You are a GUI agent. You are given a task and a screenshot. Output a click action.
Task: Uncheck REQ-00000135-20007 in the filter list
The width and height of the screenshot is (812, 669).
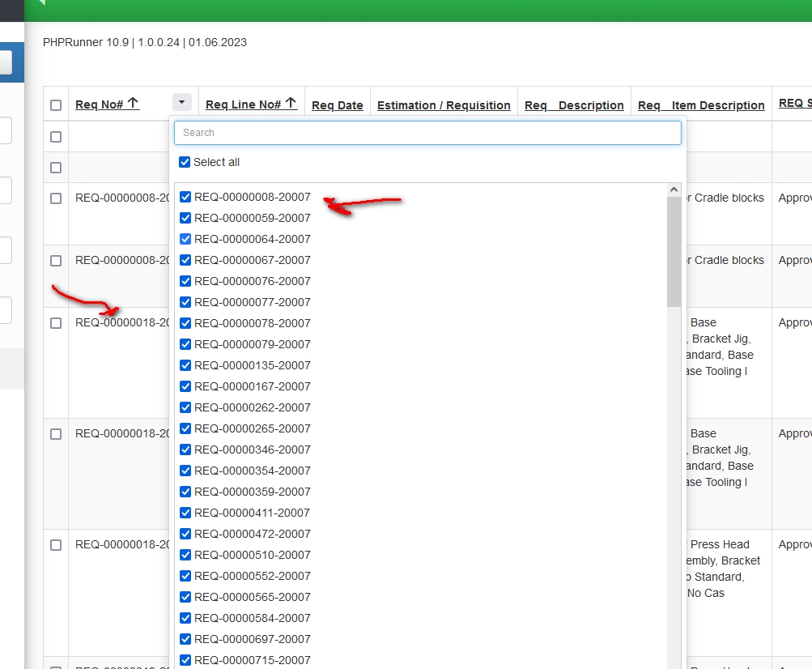click(185, 365)
